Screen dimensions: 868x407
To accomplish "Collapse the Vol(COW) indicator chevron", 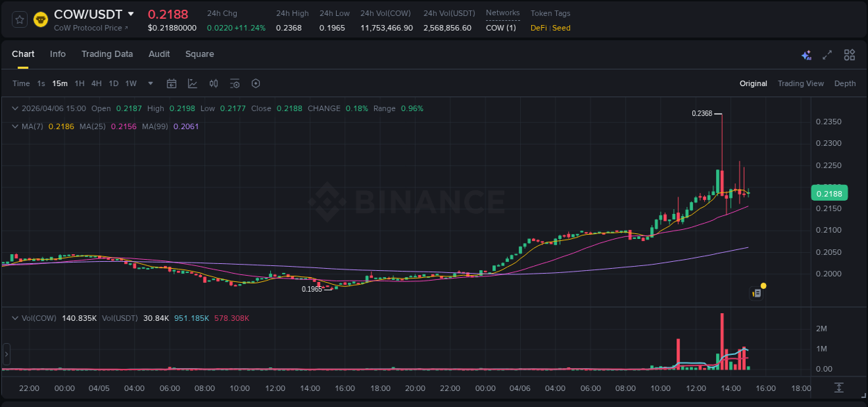I will click(x=15, y=318).
